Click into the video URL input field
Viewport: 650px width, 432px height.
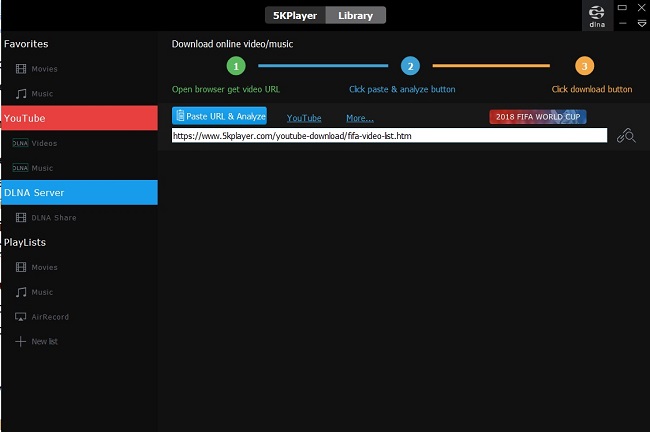389,136
